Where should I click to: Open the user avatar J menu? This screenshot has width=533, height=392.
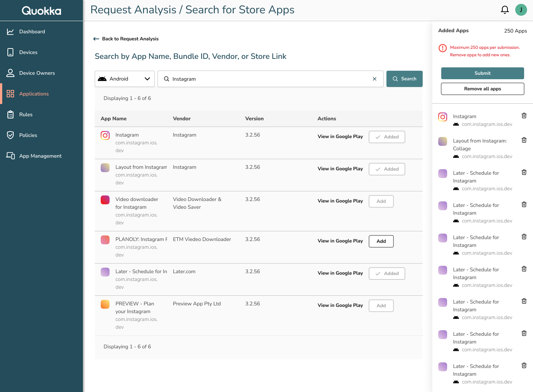(521, 10)
